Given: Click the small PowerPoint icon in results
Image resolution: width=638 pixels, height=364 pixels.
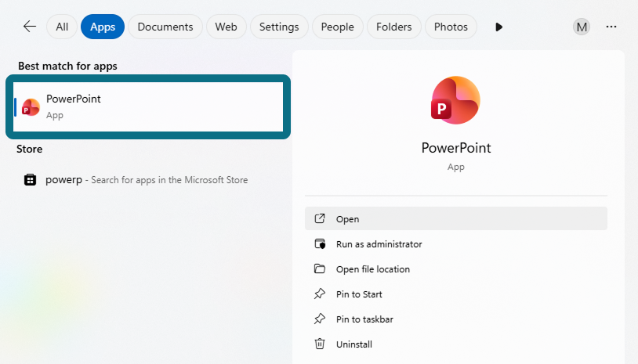Looking at the screenshot, I should 31,107.
